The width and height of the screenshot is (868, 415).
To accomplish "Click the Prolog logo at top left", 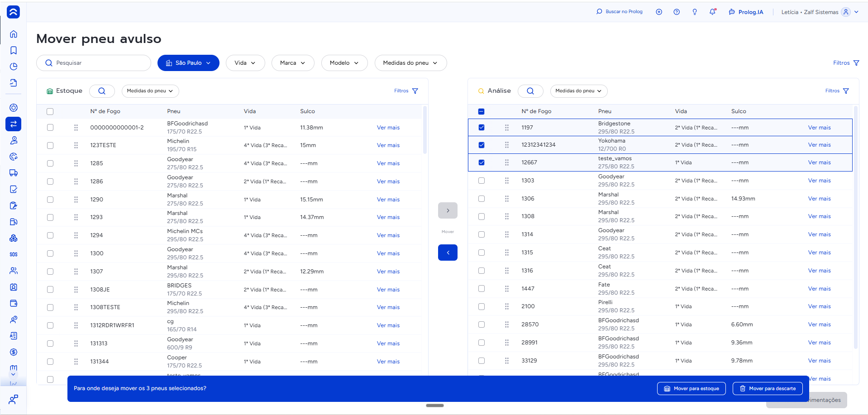I will 14,12.
